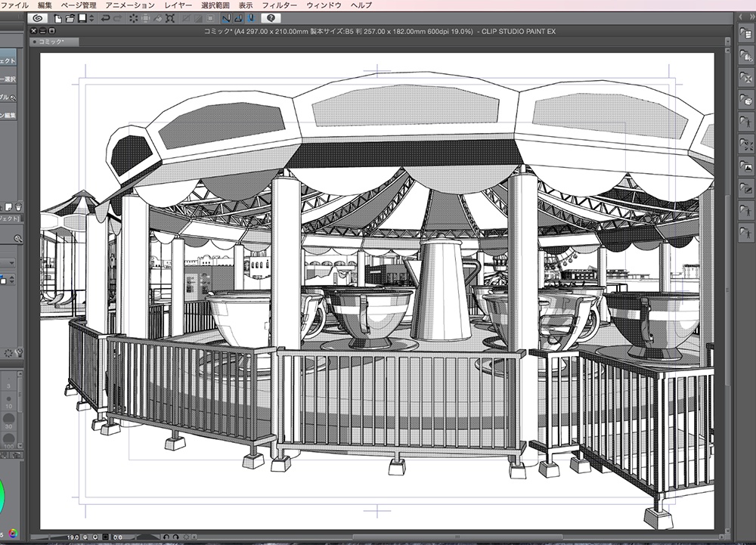
Task: Open the ファイル menu
Action: 14,5
